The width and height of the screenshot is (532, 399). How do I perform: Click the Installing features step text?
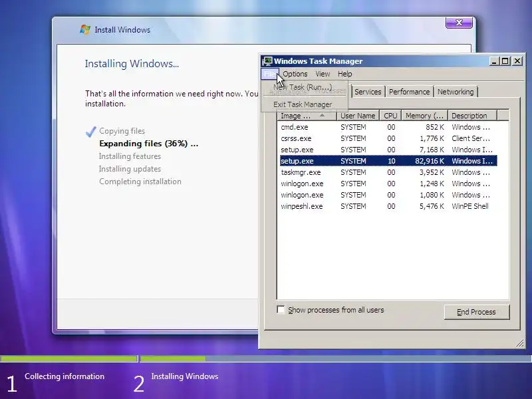[130, 156]
